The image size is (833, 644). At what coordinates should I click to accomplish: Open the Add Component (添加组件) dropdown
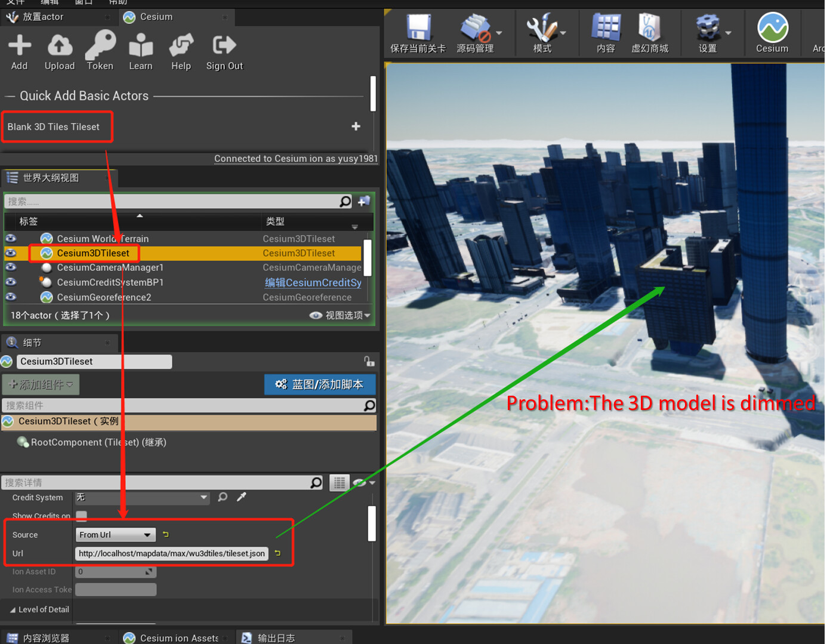41,384
